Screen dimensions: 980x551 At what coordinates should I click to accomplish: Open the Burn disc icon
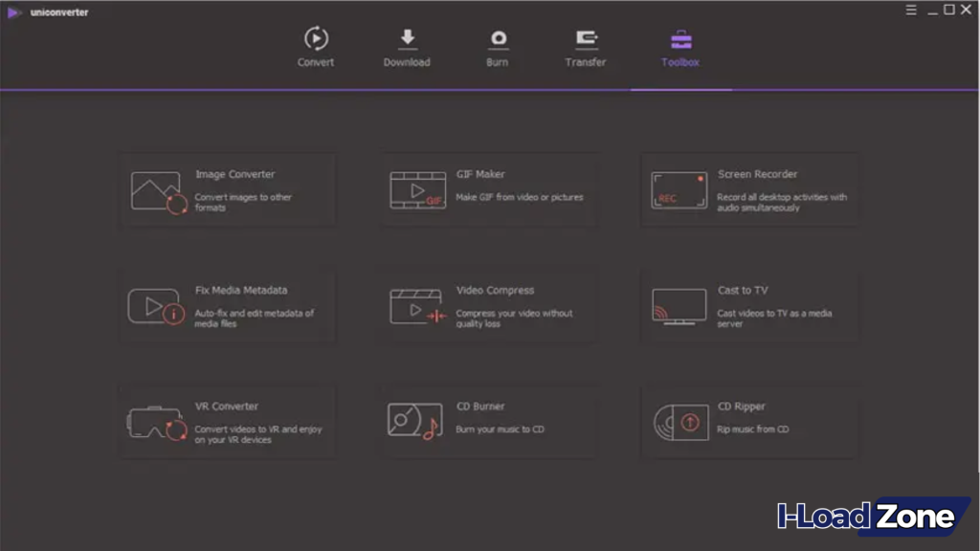498,39
